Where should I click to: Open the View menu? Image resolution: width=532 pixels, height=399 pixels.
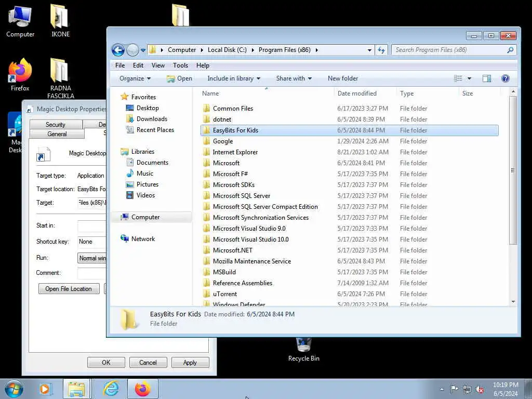158,65
